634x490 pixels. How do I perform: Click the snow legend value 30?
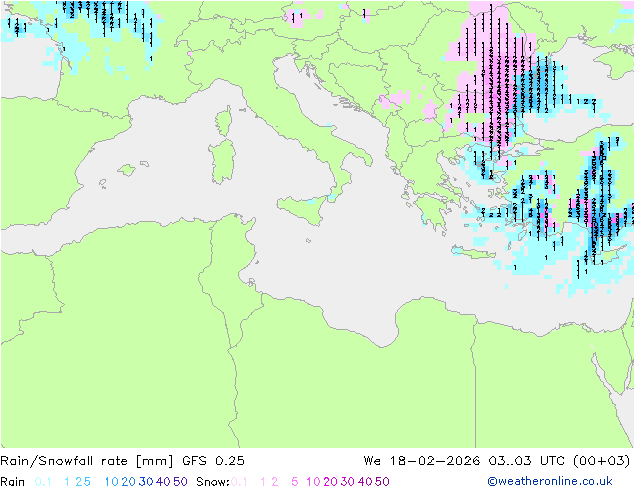tap(348, 482)
